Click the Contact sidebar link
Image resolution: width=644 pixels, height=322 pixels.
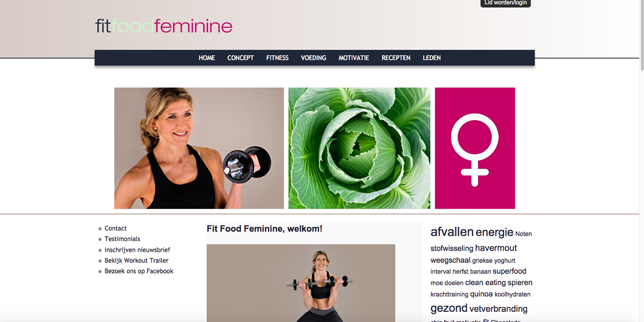(x=115, y=228)
